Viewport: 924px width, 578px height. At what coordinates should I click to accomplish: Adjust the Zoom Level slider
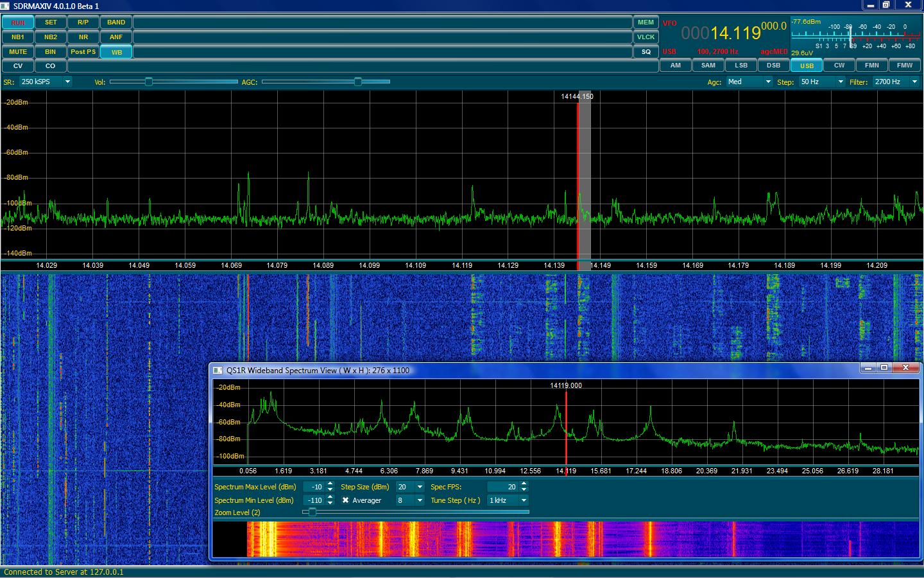(x=416, y=512)
